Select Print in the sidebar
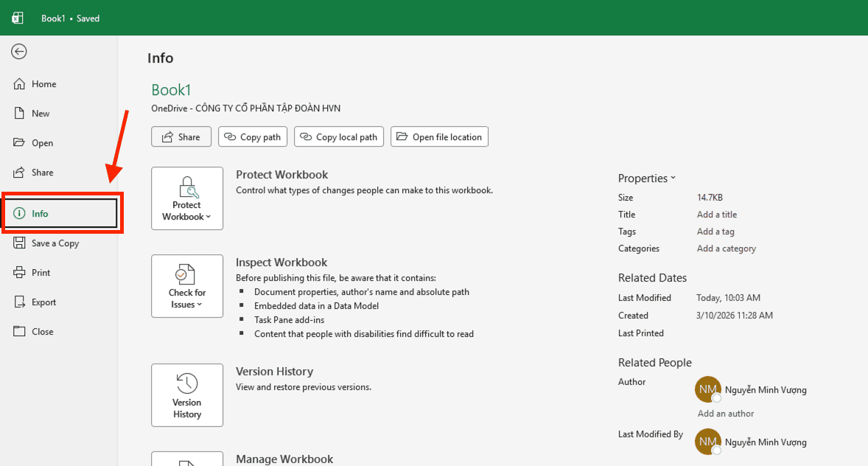 click(x=41, y=273)
